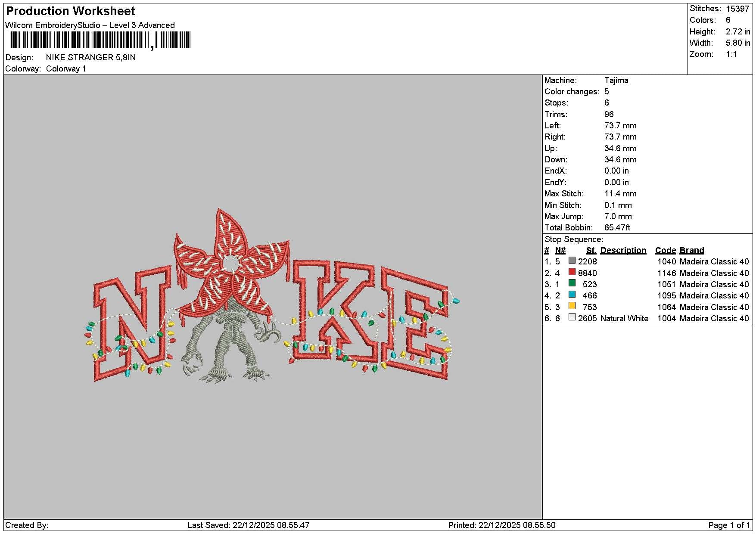This screenshot has height=534, width=756.
Task: Click code 1040 in the stop sequence
Action: [x=666, y=262]
